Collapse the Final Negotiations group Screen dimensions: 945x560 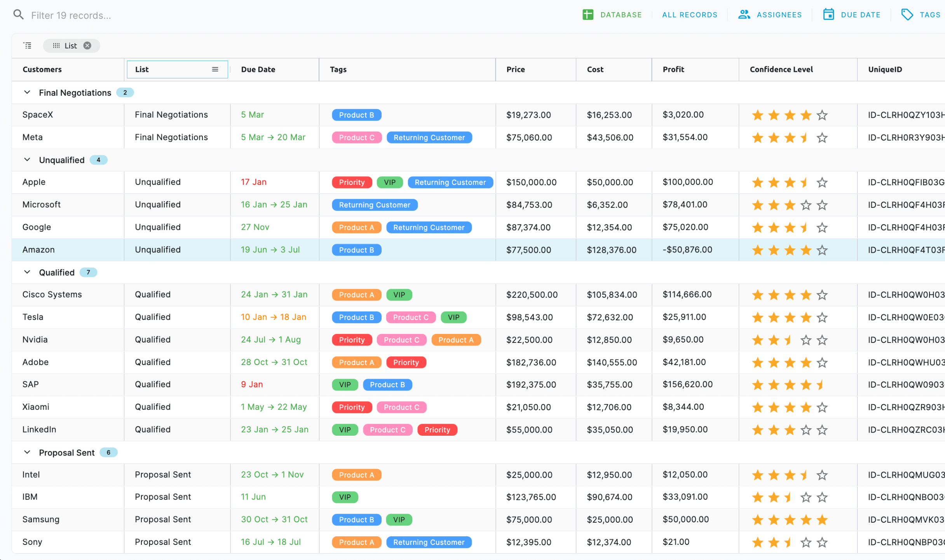[27, 92]
